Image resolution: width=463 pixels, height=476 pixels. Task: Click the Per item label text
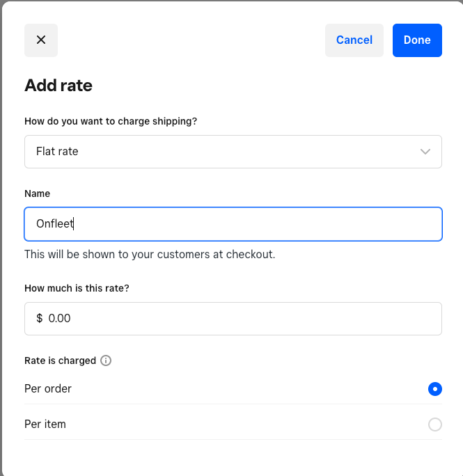pyautogui.click(x=45, y=424)
